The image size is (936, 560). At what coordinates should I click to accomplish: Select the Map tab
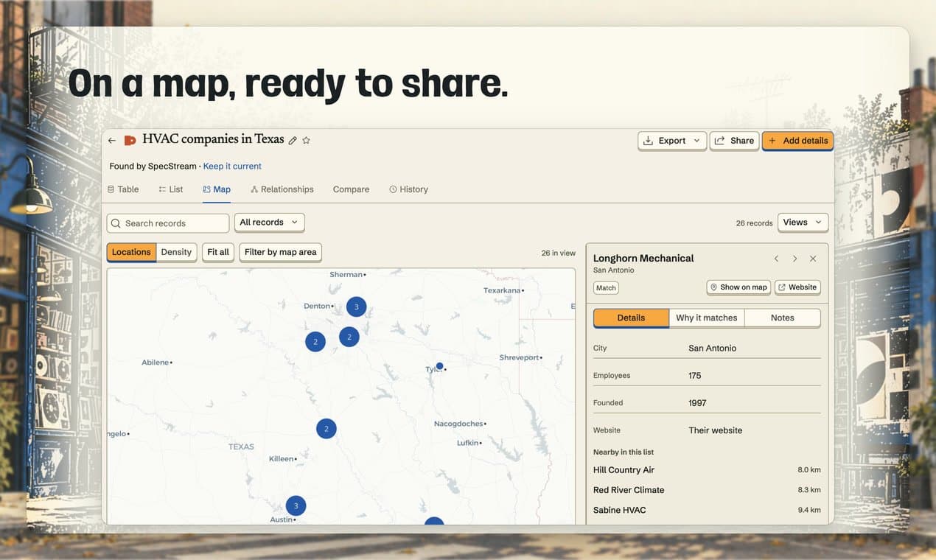pos(217,189)
